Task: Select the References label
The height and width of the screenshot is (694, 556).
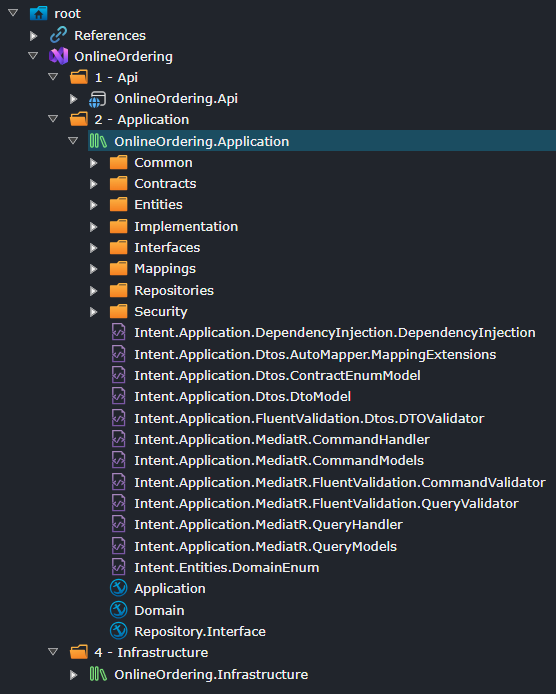Action: click(110, 35)
